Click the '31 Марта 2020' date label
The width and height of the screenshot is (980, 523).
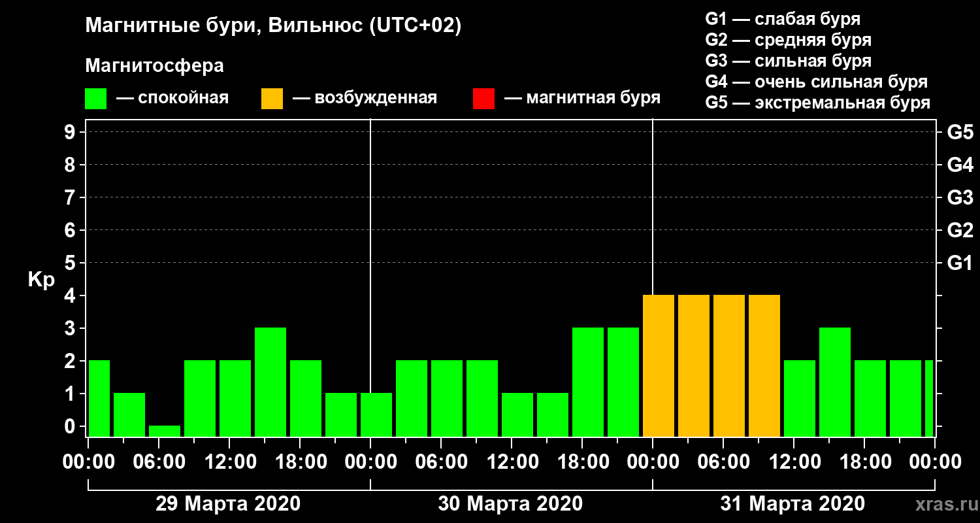click(x=792, y=504)
